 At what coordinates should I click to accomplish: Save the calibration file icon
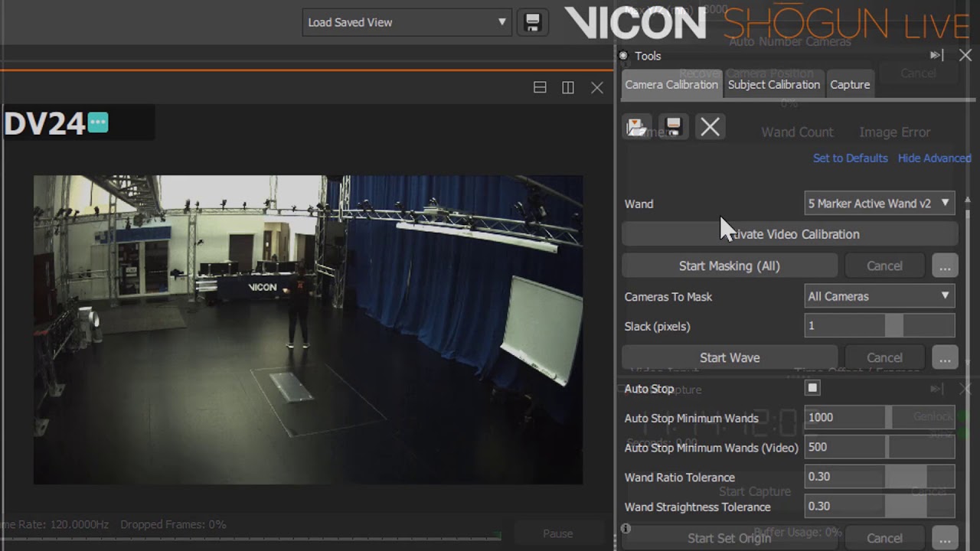pos(673,127)
